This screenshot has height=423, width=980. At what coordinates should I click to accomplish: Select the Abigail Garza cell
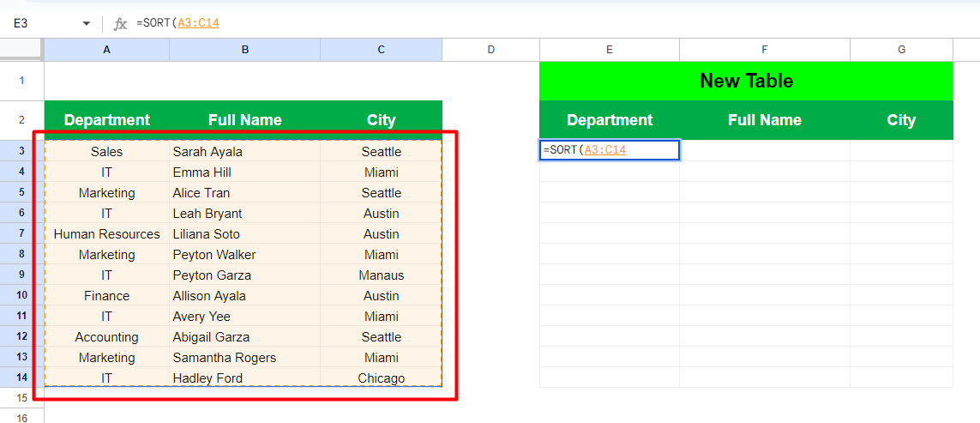tap(245, 337)
